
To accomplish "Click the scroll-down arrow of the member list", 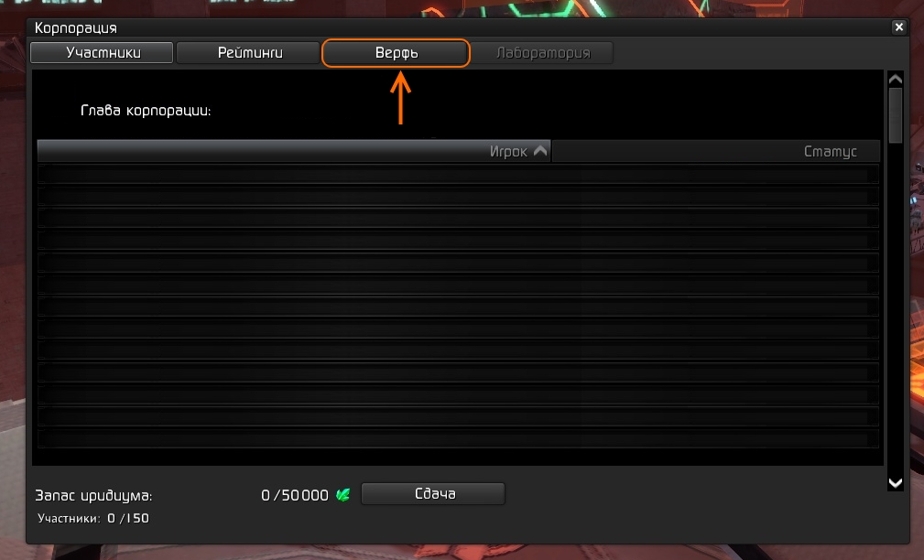I will coord(895,483).
